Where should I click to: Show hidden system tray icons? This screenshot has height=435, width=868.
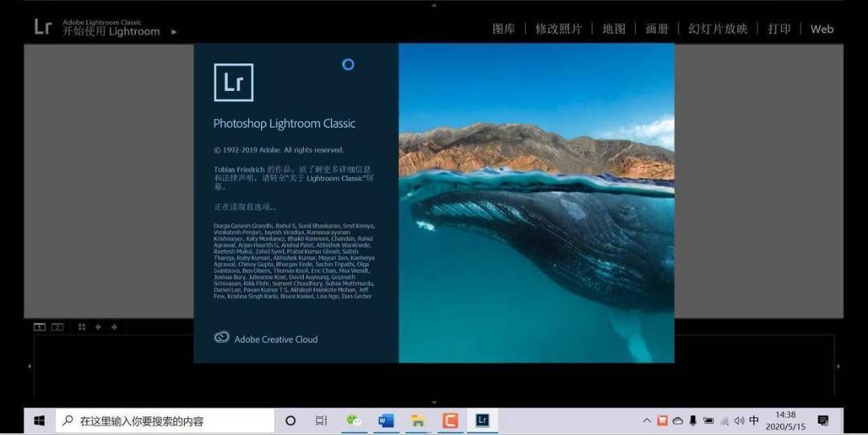click(646, 421)
